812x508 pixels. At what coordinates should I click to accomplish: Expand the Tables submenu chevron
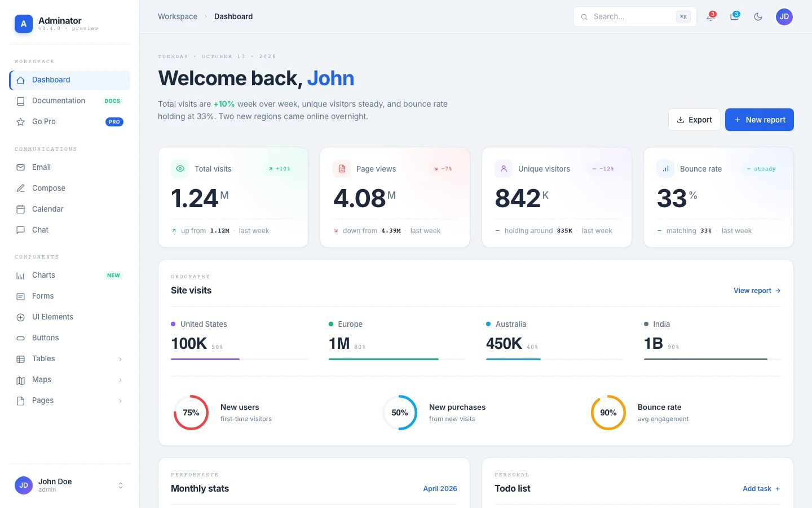(120, 359)
